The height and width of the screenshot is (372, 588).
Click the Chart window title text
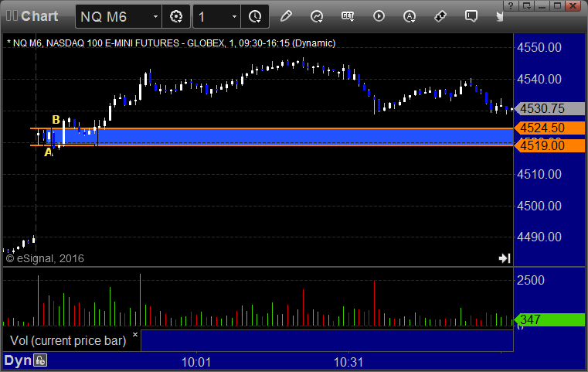pos(39,16)
